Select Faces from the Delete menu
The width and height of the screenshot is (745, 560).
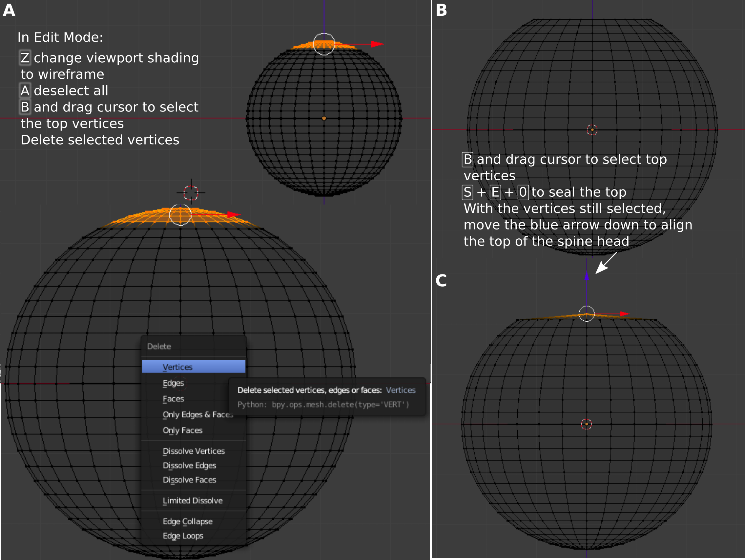[x=173, y=399]
